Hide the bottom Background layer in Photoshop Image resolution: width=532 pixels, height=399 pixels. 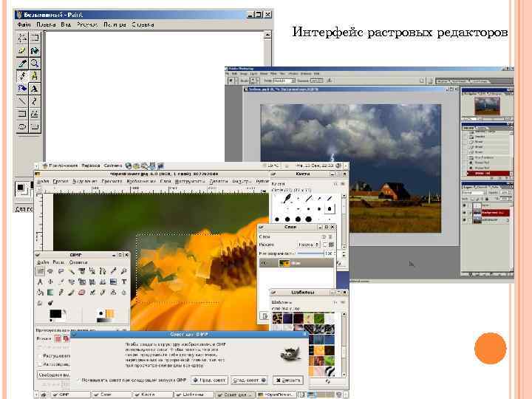(x=465, y=220)
